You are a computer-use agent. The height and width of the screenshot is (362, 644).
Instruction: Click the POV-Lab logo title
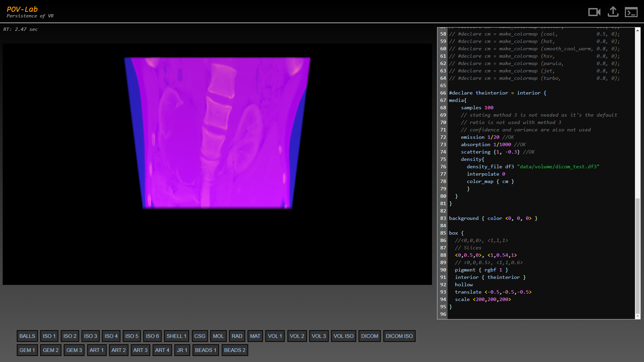(x=22, y=9)
